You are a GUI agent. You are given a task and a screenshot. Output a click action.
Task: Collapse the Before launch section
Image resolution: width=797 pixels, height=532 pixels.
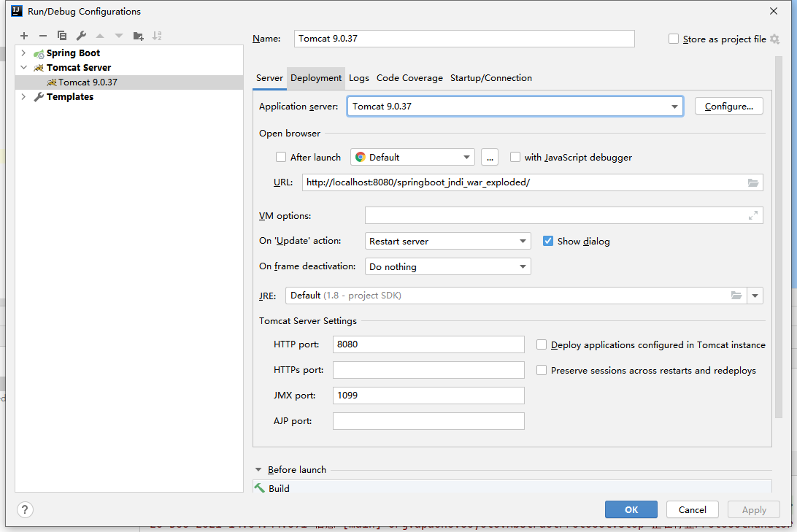[258, 469]
